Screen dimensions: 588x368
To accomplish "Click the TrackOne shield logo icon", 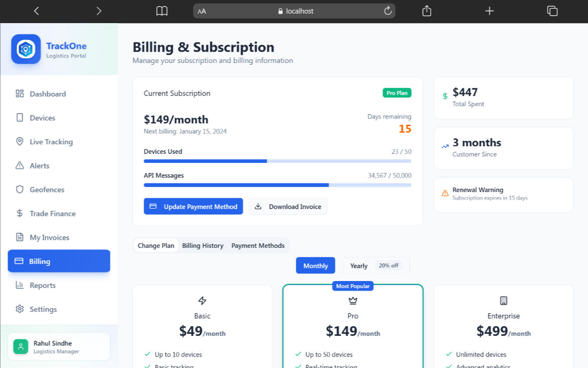I will click(x=26, y=49).
